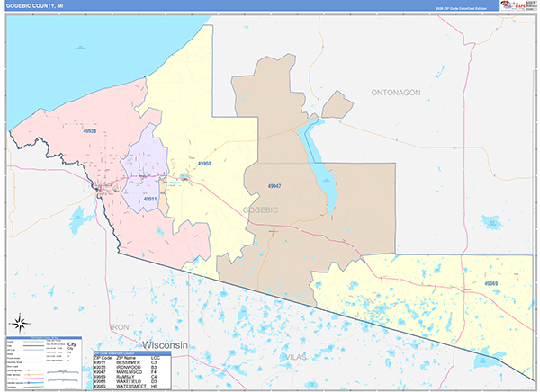Click the VILAS county label

click(296, 357)
